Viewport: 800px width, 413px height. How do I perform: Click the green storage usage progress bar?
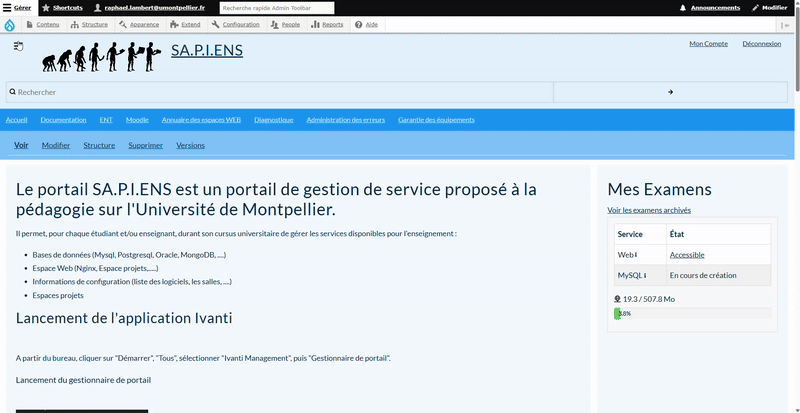click(x=618, y=313)
